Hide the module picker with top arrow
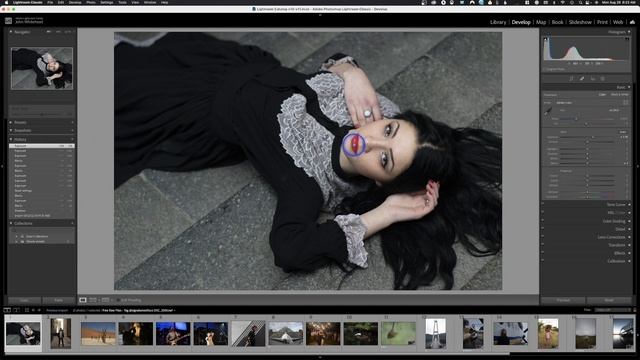 click(320, 15)
